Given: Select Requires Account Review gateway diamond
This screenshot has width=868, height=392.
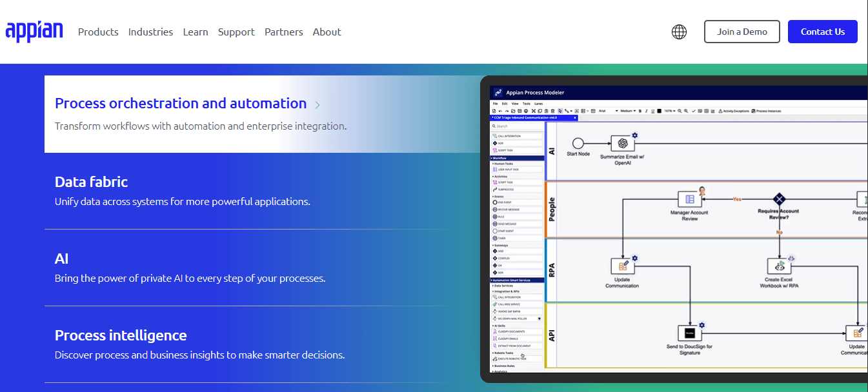Looking at the screenshot, I should (779, 199).
